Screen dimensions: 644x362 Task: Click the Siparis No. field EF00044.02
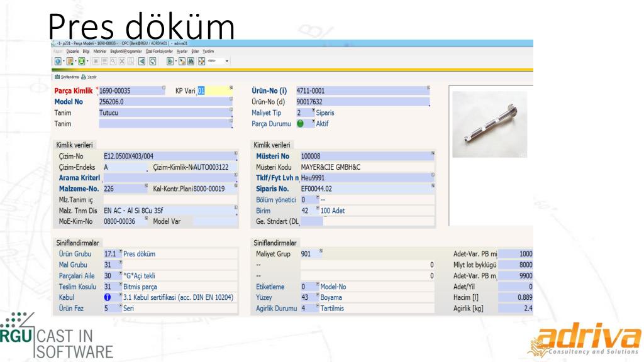tap(367, 189)
